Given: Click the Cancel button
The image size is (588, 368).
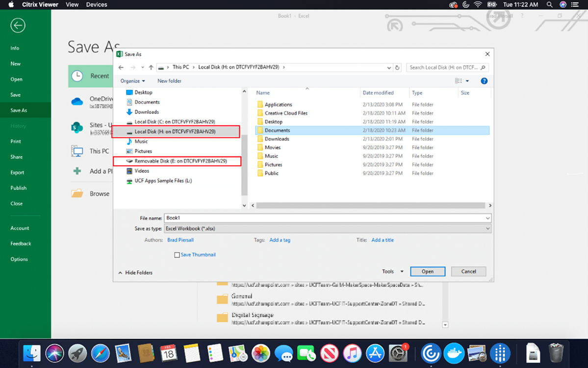Looking at the screenshot, I should 468,272.
